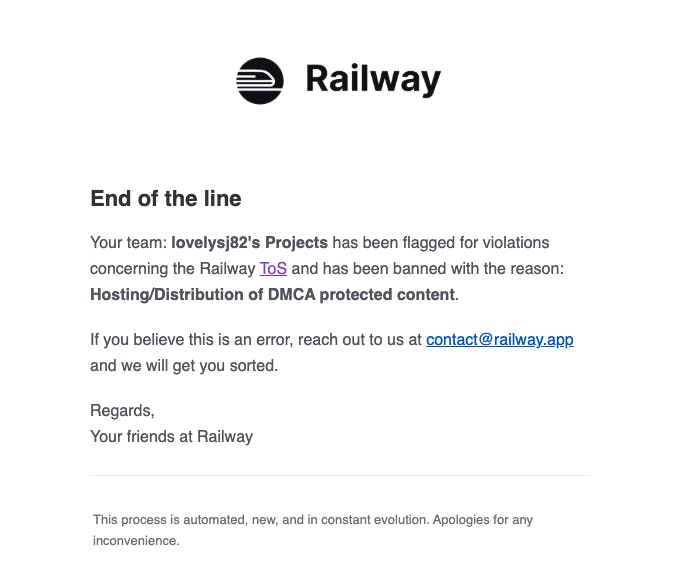Click the "concerning the Railway" text

[172, 268]
